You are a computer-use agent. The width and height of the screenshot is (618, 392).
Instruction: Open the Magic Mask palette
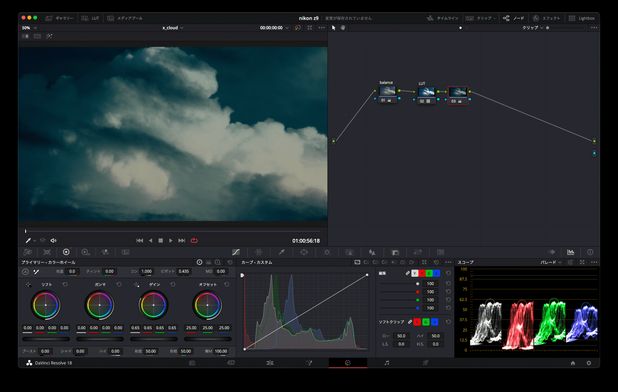pos(349,252)
